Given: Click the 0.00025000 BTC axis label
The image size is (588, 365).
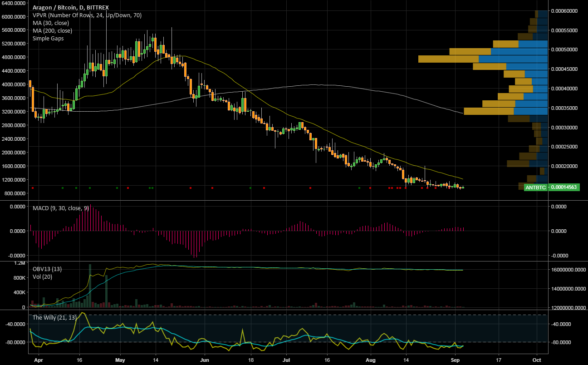Looking at the screenshot, I should point(565,147).
